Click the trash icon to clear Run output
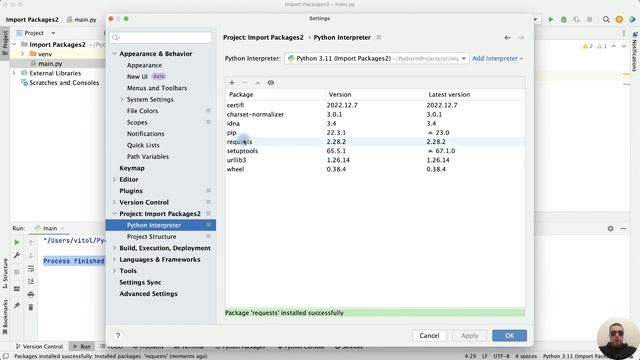Screen dimensions: 640x360 coord(31,307)
